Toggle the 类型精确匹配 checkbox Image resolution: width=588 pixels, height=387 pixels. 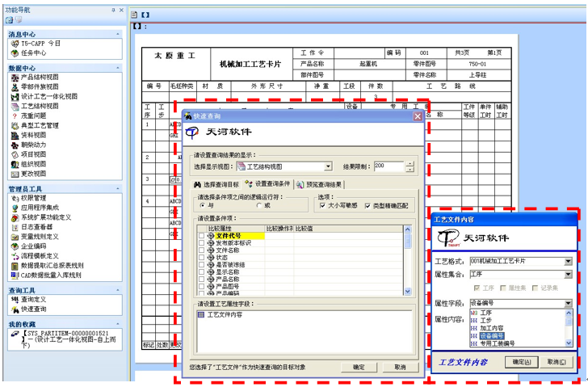click(x=367, y=206)
